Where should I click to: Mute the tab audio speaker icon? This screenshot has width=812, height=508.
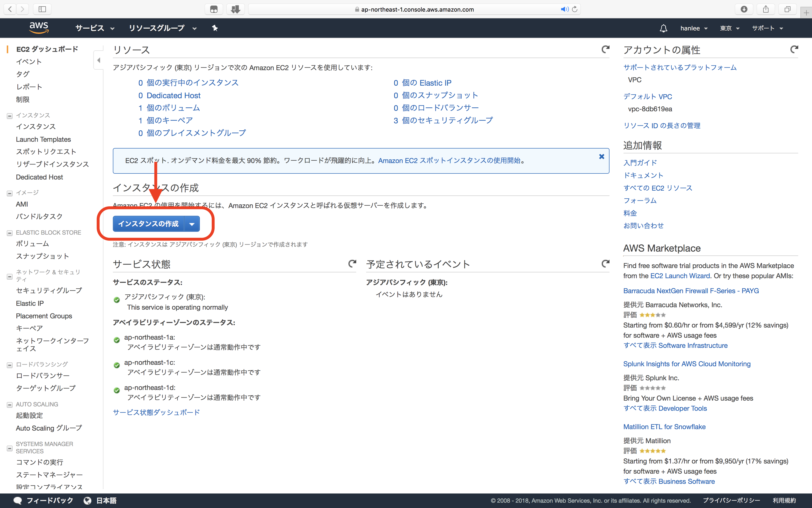564,9
